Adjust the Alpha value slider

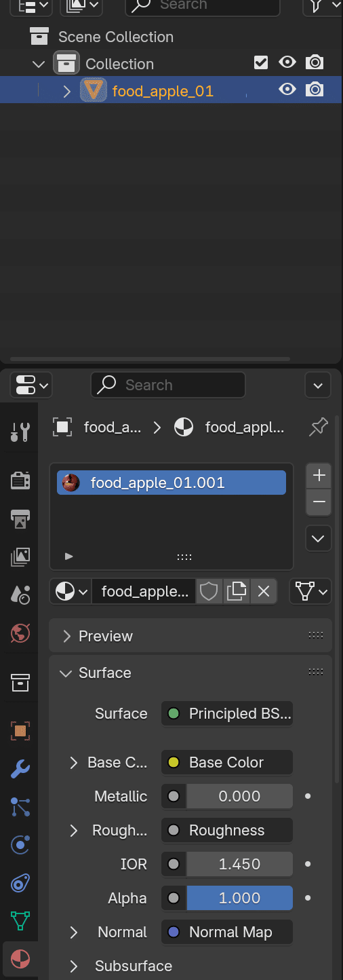coord(239,898)
